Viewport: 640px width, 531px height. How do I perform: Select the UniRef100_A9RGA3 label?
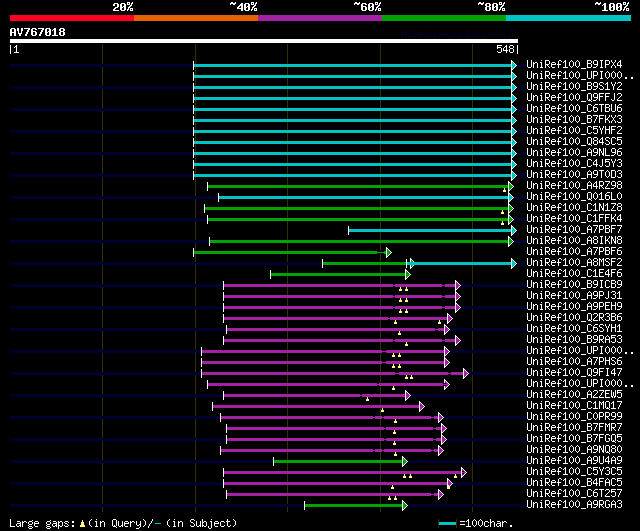click(x=574, y=505)
